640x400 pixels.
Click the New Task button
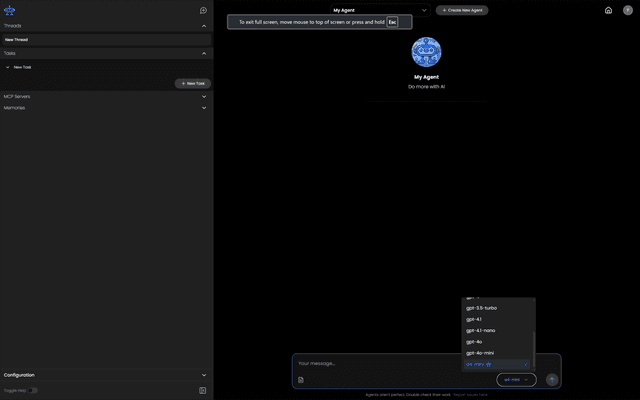(192, 84)
